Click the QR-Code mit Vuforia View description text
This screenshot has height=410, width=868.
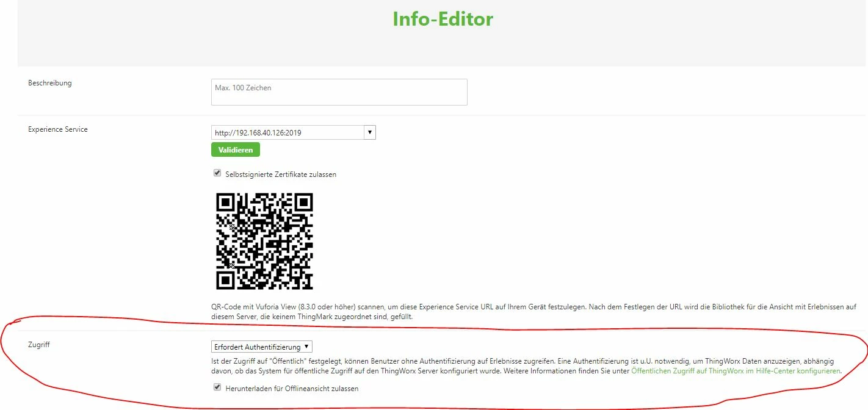click(534, 312)
